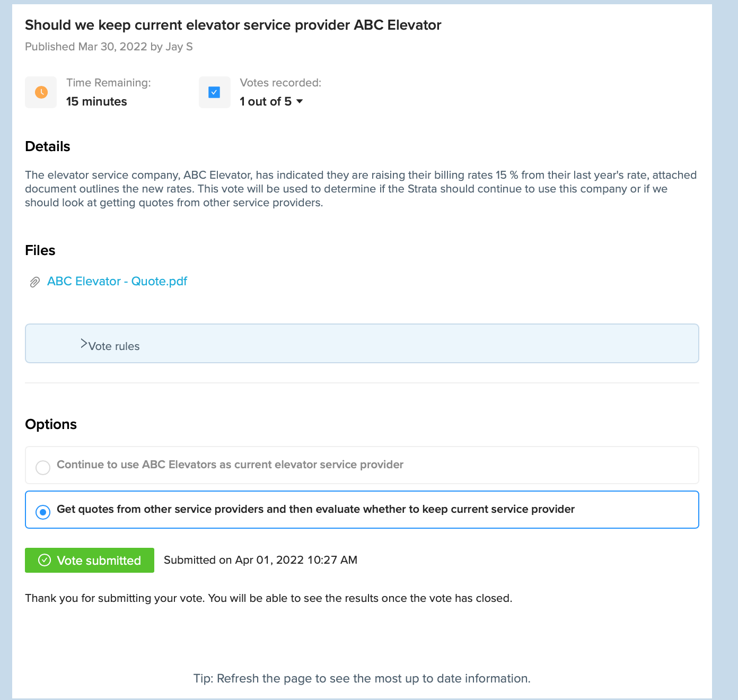Image resolution: width=738 pixels, height=700 pixels.
Task: Open the 1 out of 5 votes dropdown arrow
Action: click(300, 101)
